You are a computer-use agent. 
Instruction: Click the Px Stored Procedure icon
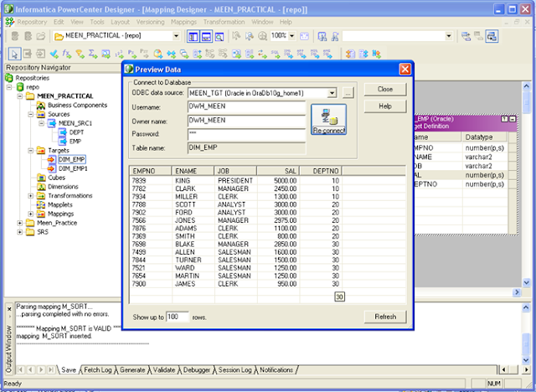[132, 54]
